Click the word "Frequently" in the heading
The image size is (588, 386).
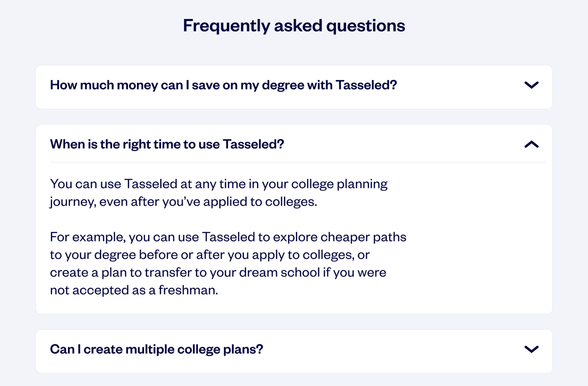coord(226,25)
